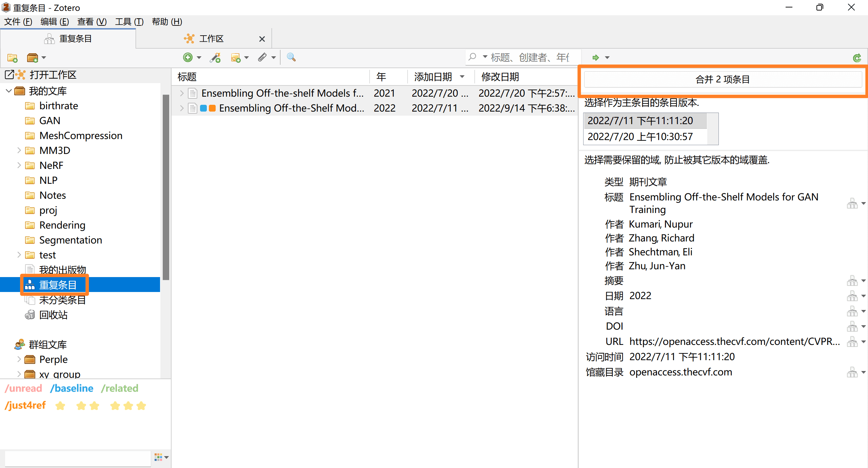Expand the MM3D collection

19,150
